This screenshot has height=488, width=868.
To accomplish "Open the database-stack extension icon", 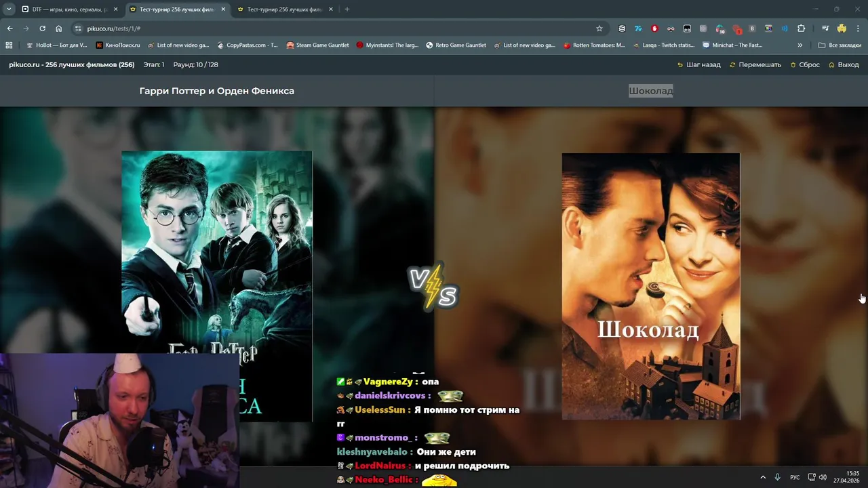I will [x=622, y=28].
